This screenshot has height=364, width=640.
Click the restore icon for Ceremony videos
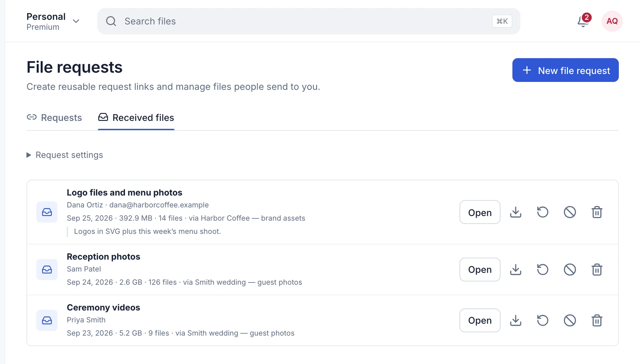click(x=543, y=320)
